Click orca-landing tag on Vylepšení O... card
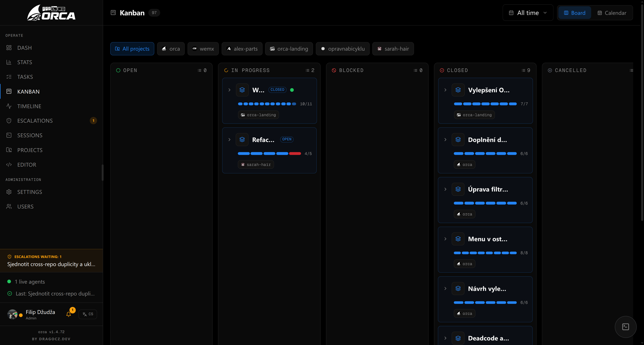Screen dimensions: 644x345 pos(474,115)
